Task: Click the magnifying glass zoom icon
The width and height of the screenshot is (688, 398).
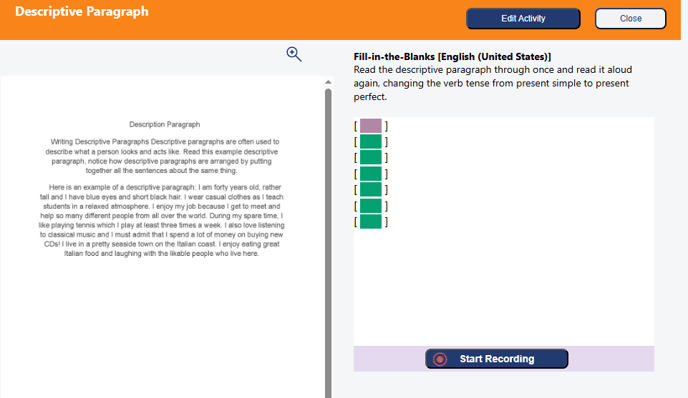Action: coord(294,54)
